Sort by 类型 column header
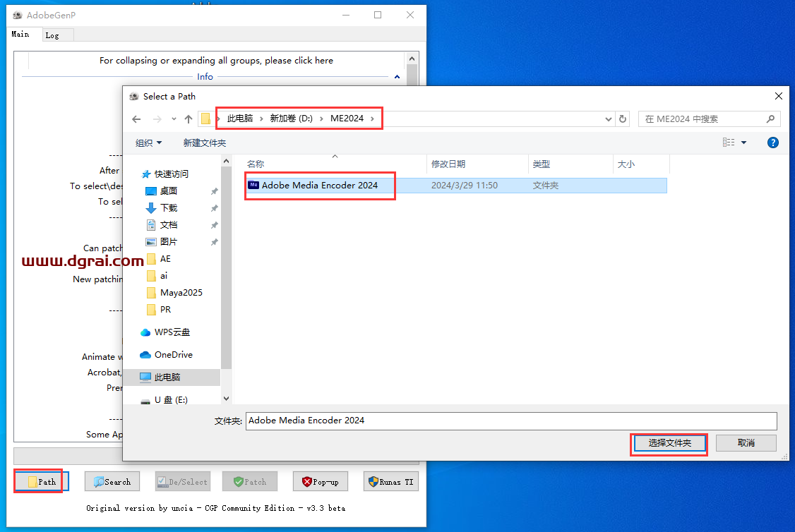The height and width of the screenshot is (532, 795). pyautogui.click(x=571, y=164)
